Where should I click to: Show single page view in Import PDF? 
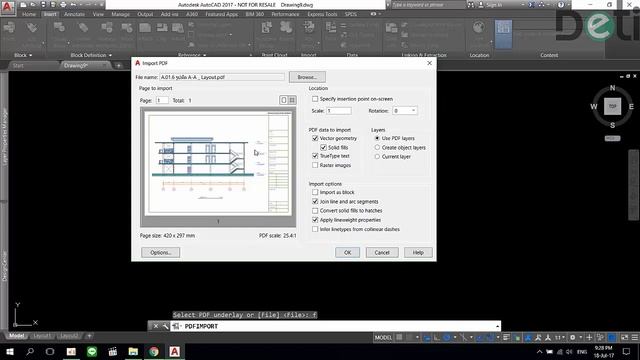[x=284, y=100]
